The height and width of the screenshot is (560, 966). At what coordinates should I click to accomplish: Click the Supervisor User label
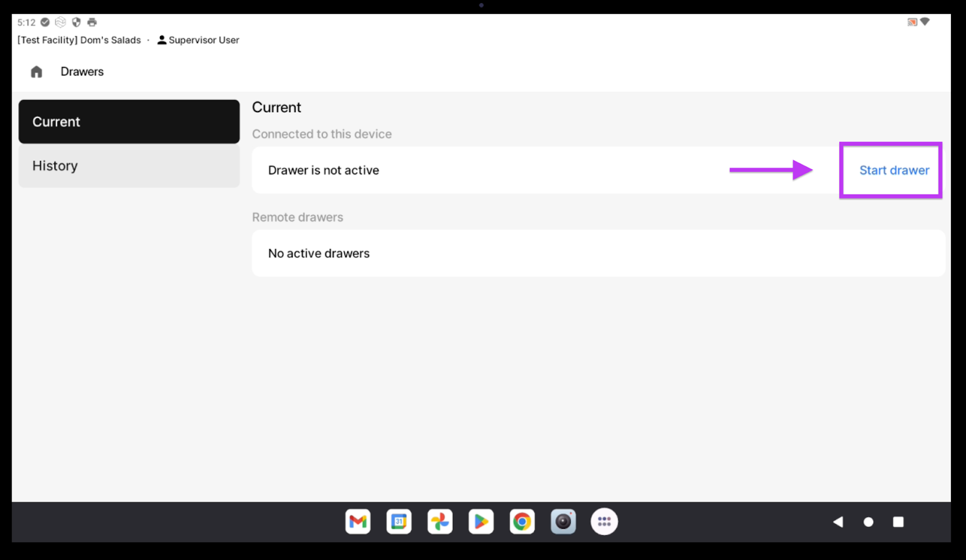point(203,40)
